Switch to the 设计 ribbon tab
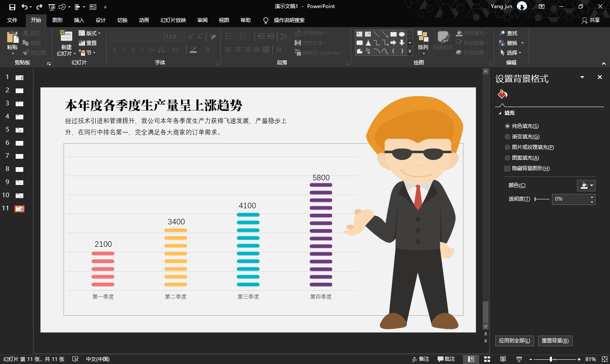Viewport: 610px width, 364px height. pyautogui.click(x=101, y=20)
